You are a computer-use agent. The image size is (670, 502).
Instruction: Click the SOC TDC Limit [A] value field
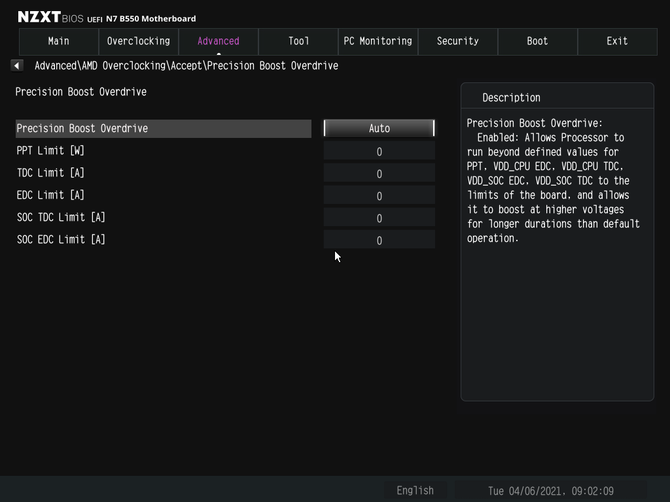(x=379, y=218)
